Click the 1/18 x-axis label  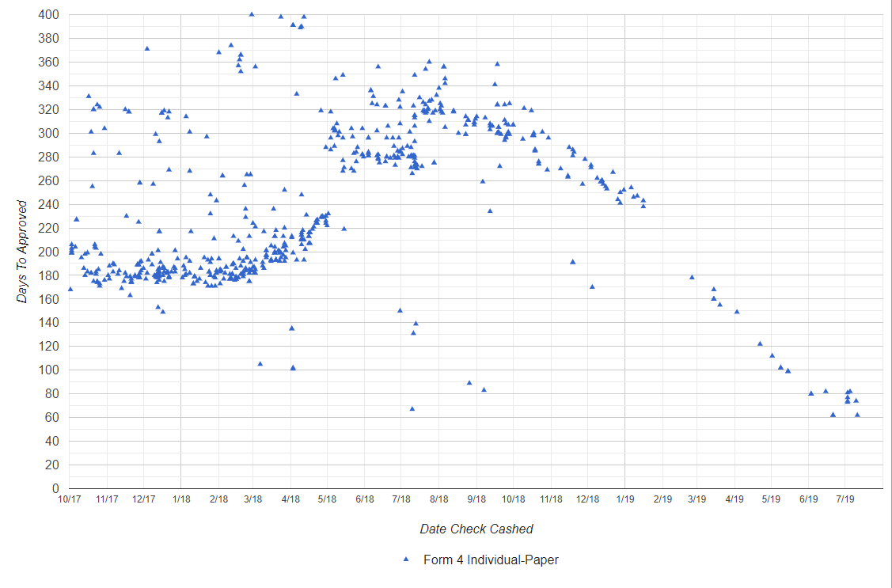181,499
